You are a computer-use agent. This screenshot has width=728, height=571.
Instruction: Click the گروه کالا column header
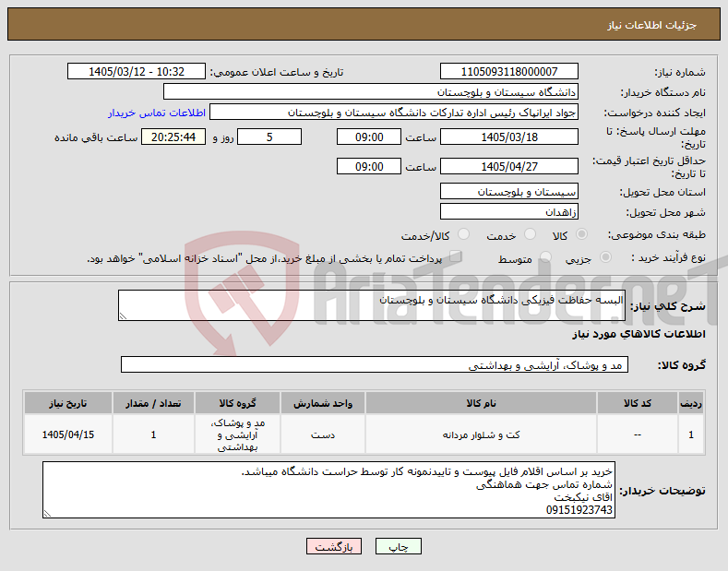237,403
